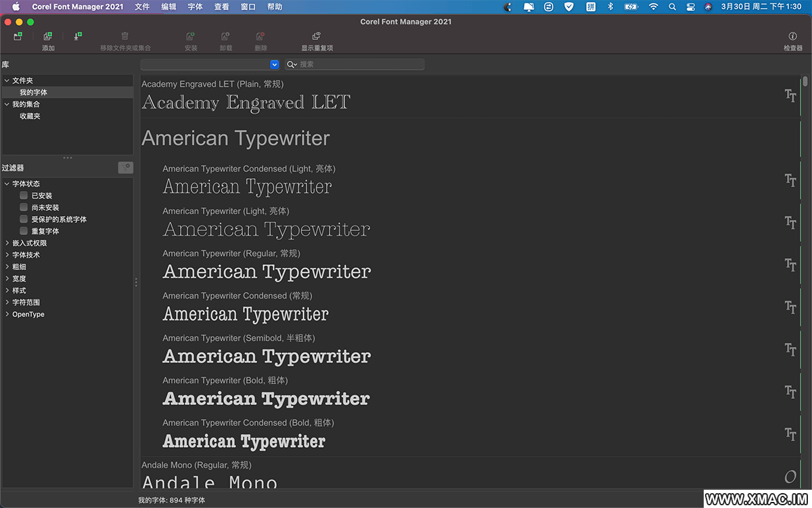Click the date and time in menu bar
Image resolution: width=812 pixels, height=508 pixels.
[761, 6]
